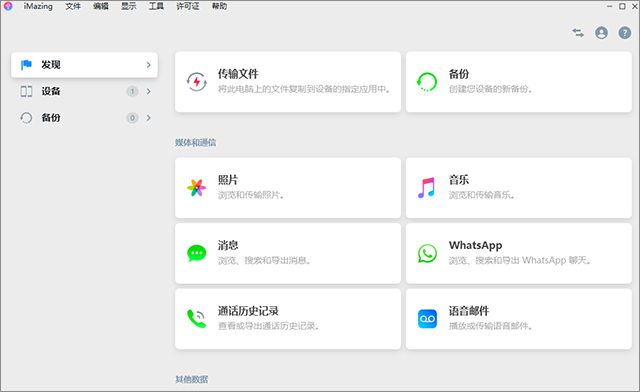This screenshot has width=640, height=392.
Task: Click the 发现 flag icon
Action: [x=26, y=65]
